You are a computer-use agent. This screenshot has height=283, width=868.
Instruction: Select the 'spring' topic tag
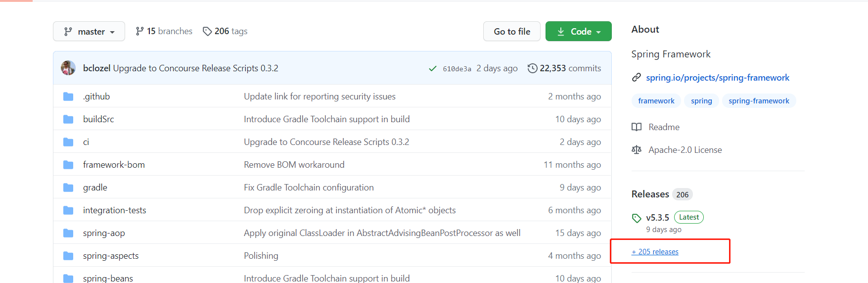(701, 101)
